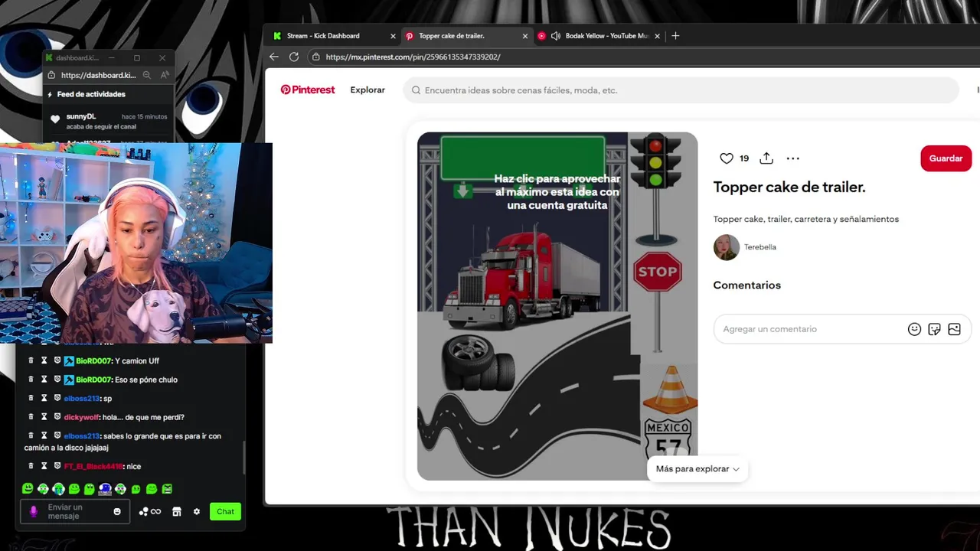980x551 pixels.
Task: Open the sticker icon in comment box
Action: point(934,329)
